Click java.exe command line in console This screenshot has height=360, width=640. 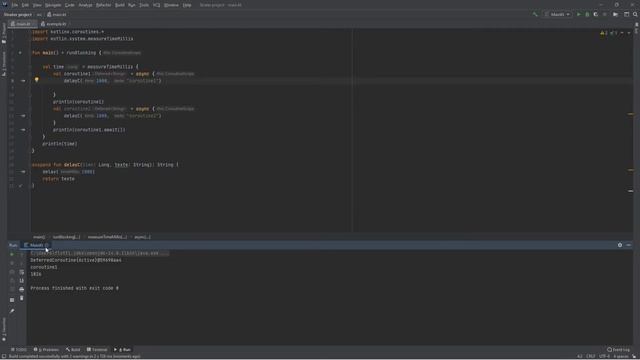tap(100, 253)
